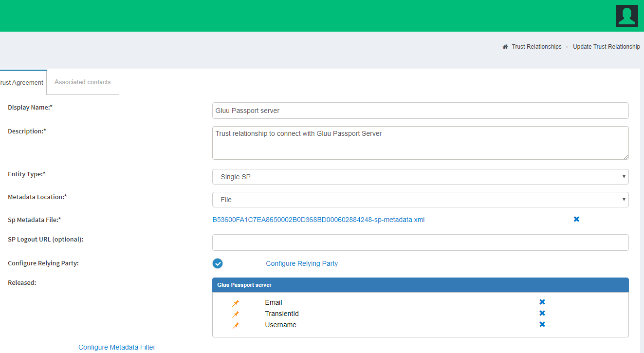Screen dimensions: 644x353
Task: Click the pin icon beside Username
Action: click(236, 325)
